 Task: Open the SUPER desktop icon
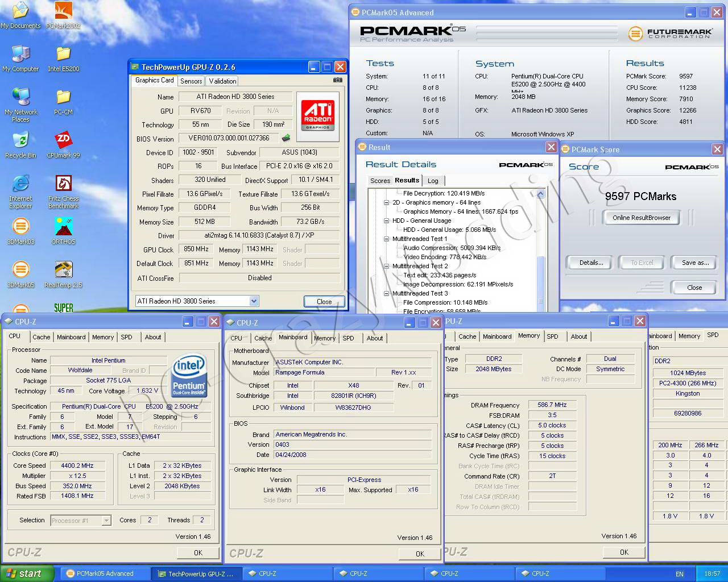pyautogui.click(x=63, y=307)
